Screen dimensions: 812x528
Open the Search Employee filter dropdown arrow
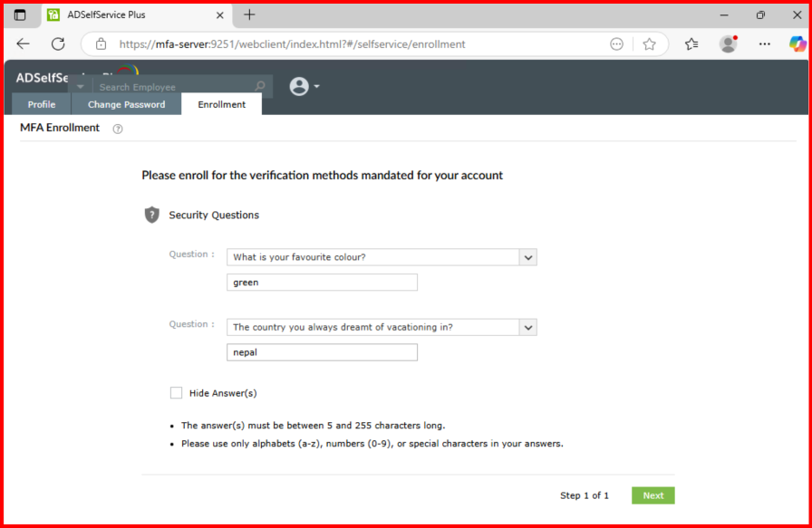[81, 87]
